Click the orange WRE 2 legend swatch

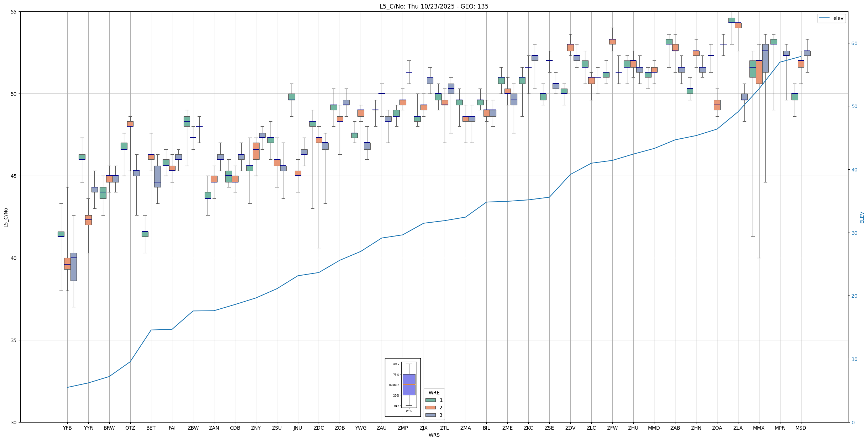point(430,408)
